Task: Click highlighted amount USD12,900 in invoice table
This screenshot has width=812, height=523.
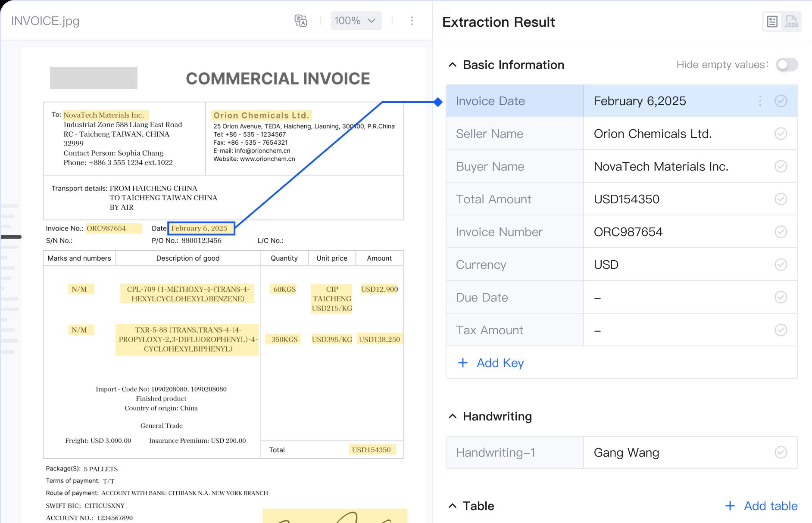Action: (379, 289)
